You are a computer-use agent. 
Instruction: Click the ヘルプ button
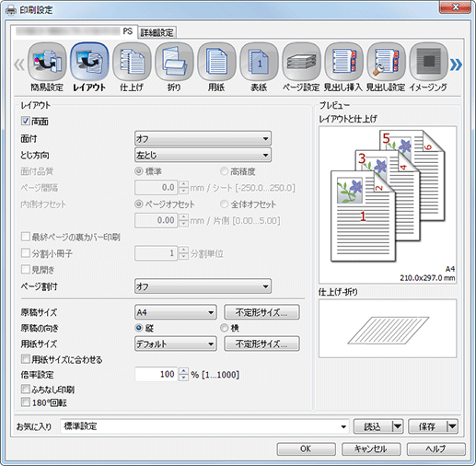point(436,449)
